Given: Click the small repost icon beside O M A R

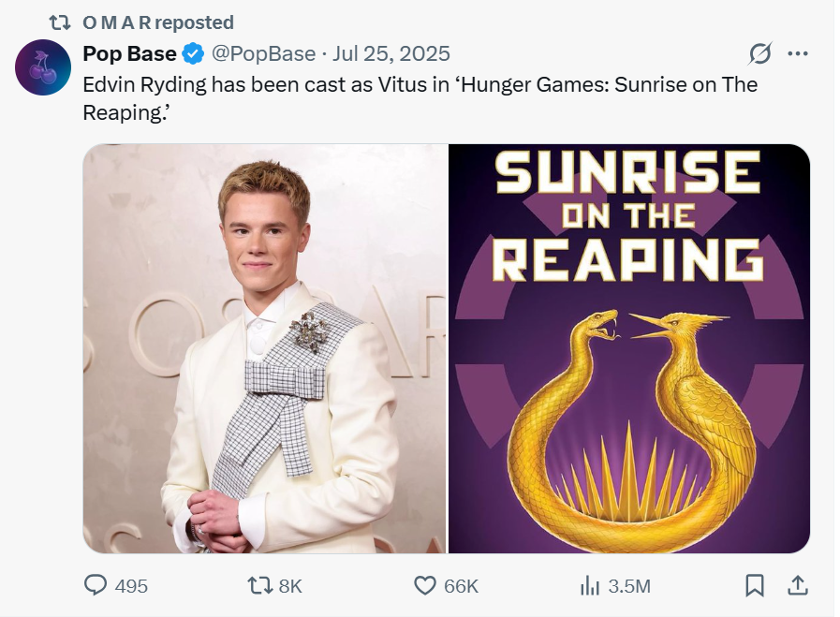Looking at the screenshot, I should pos(60,22).
